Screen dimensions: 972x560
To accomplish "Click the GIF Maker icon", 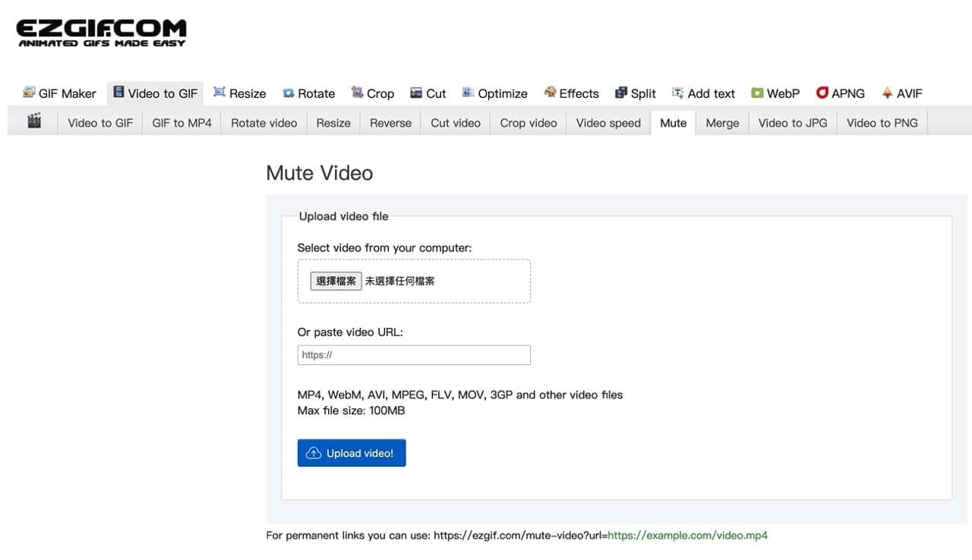I will (29, 93).
